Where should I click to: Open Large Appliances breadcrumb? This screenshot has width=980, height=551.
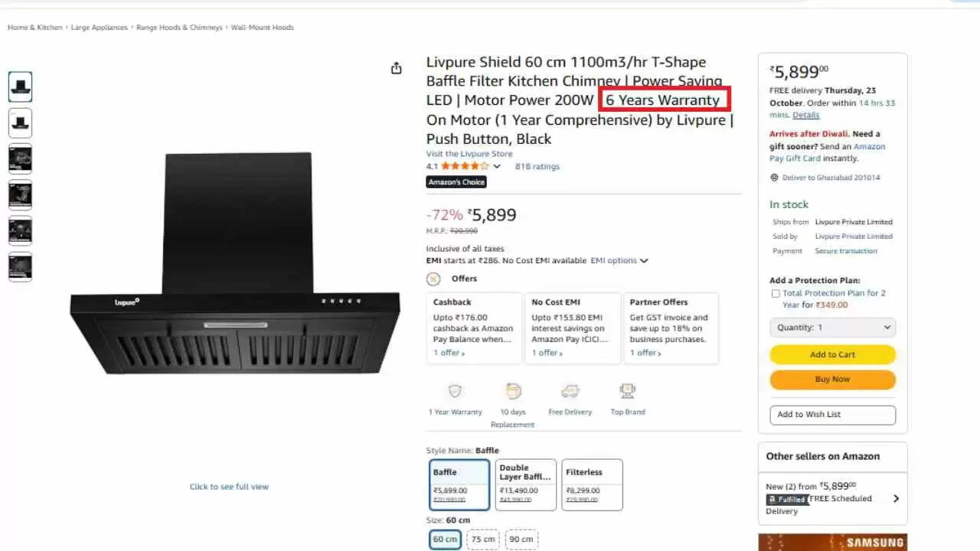[100, 28]
